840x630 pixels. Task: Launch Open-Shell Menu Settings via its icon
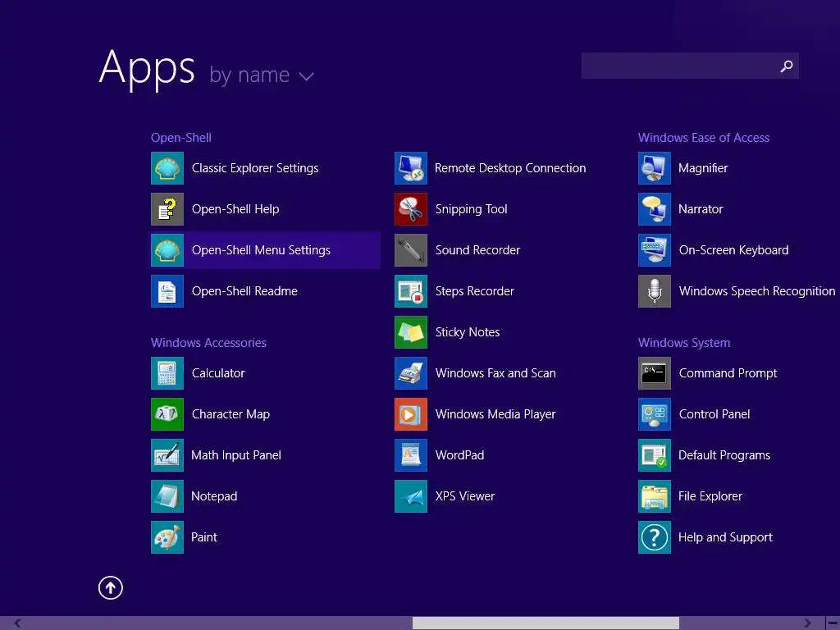167,250
